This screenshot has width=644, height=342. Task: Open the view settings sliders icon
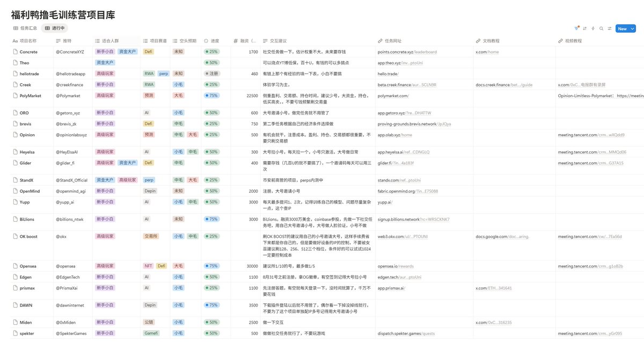tap(610, 28)
